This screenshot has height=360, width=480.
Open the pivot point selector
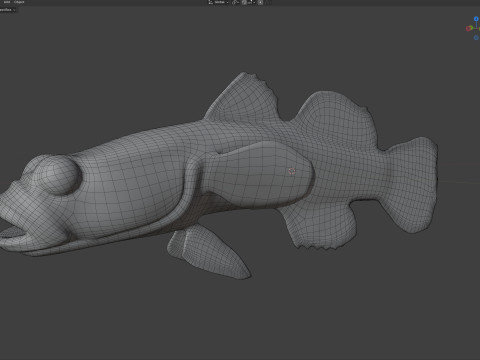point(236,2)
